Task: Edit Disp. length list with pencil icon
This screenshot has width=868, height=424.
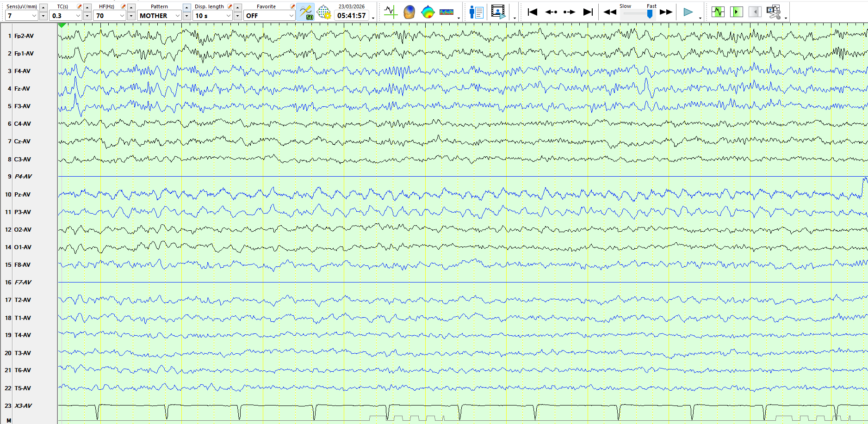Action: click(230, 6)
